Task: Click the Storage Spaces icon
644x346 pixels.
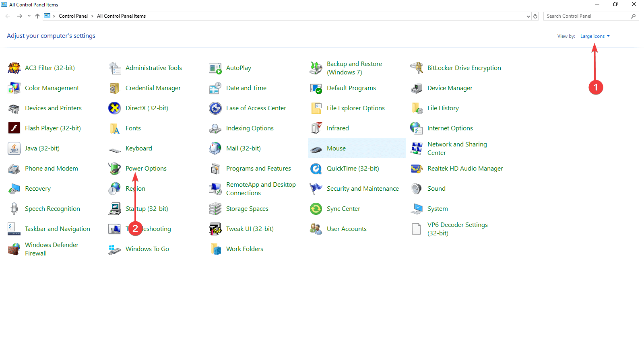Action: [x=215, y=209]
